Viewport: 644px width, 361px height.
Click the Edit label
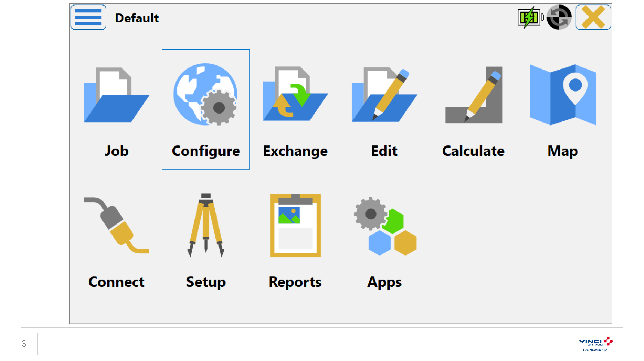(x=384, y=151)
